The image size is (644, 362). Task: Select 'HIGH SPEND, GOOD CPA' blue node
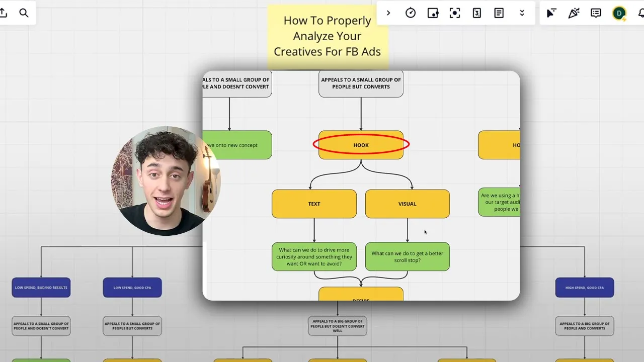coord(585,288)
